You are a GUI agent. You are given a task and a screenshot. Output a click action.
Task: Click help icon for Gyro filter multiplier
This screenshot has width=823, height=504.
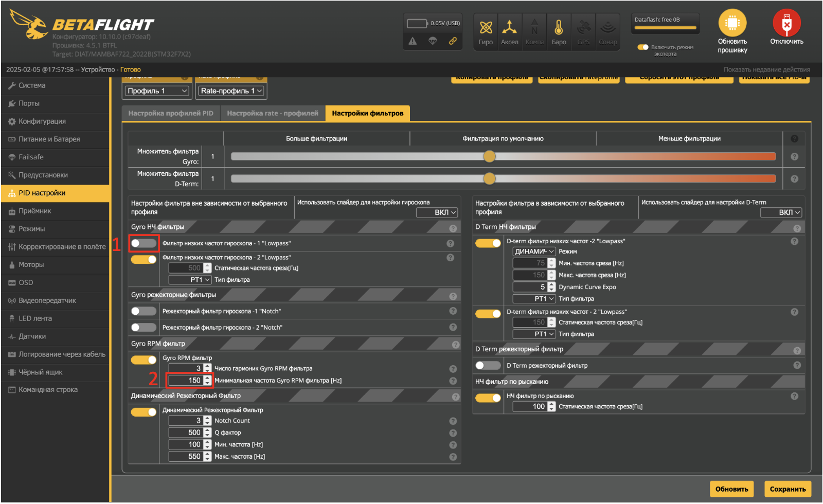click(x=794, y=156)
